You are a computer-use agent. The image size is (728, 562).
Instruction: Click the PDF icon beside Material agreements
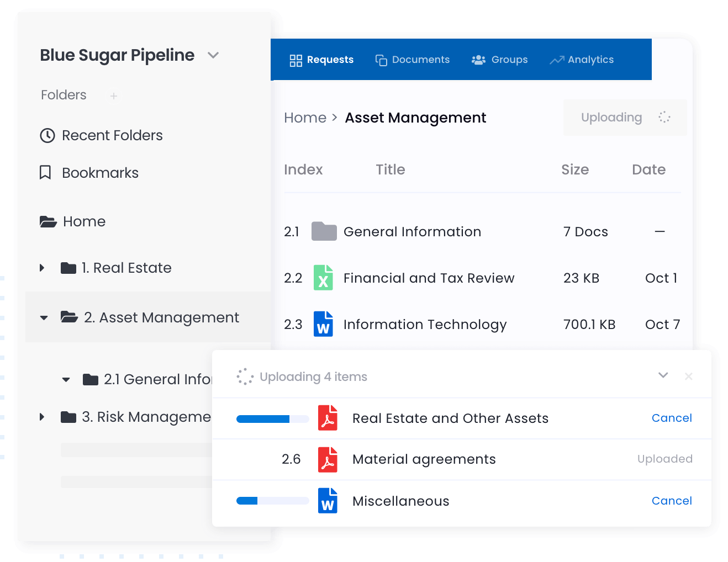(x=328, y=459)
